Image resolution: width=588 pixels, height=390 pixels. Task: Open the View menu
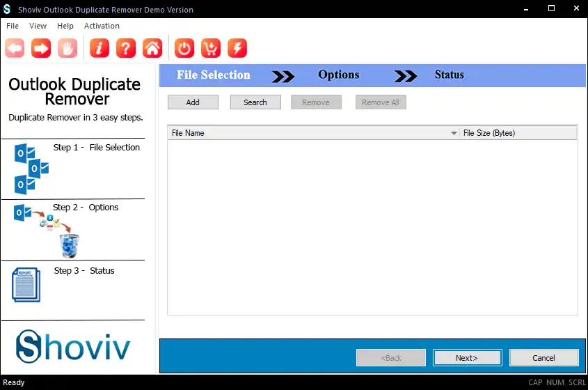38,26
